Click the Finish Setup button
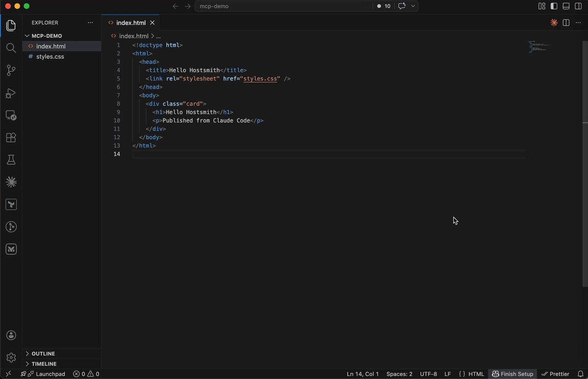588x379 pixels. [x=512, y=374]
